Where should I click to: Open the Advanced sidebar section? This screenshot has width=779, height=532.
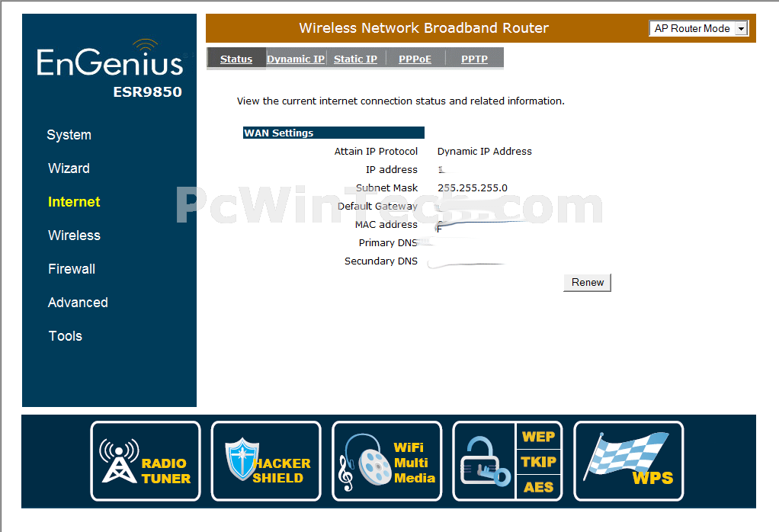[x=78, y=303]
